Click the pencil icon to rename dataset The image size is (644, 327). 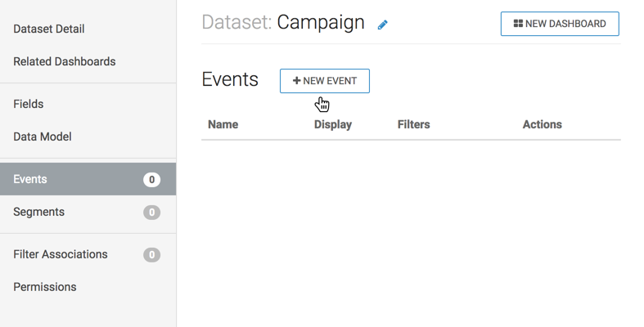(x=382, y=25)
